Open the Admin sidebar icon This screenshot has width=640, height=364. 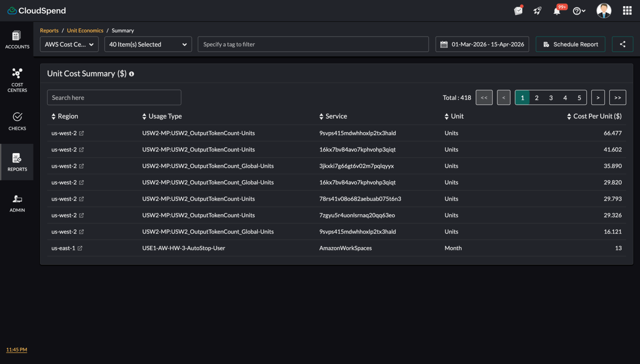tap(17, 203)
